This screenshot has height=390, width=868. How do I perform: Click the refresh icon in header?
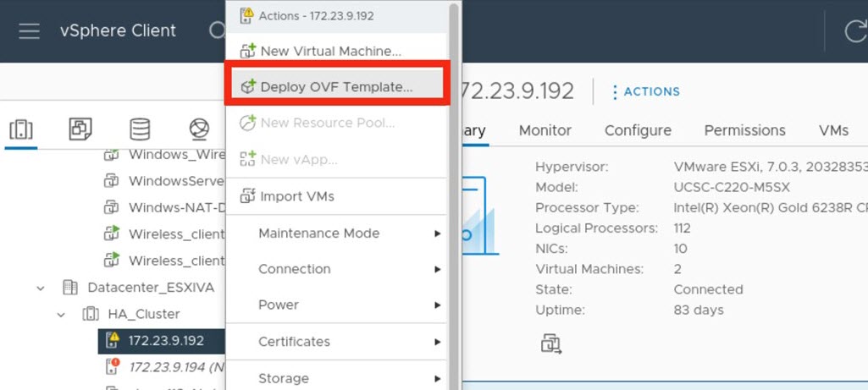(856, 31)
